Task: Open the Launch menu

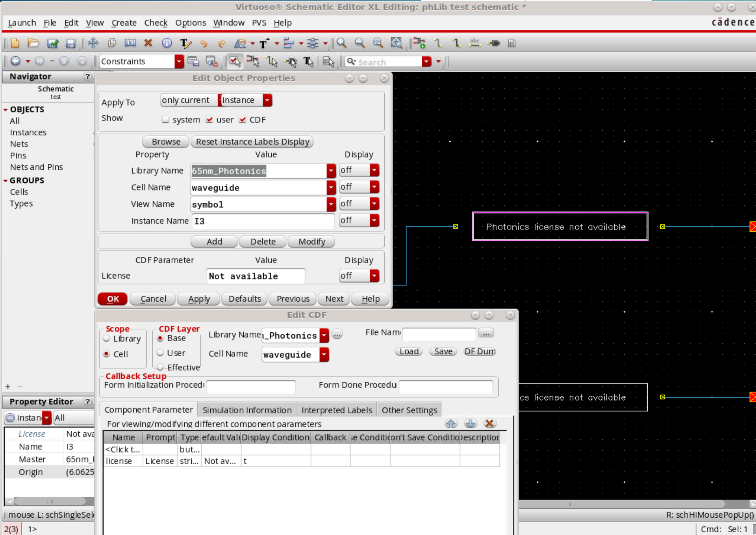Action: (22, 23)
